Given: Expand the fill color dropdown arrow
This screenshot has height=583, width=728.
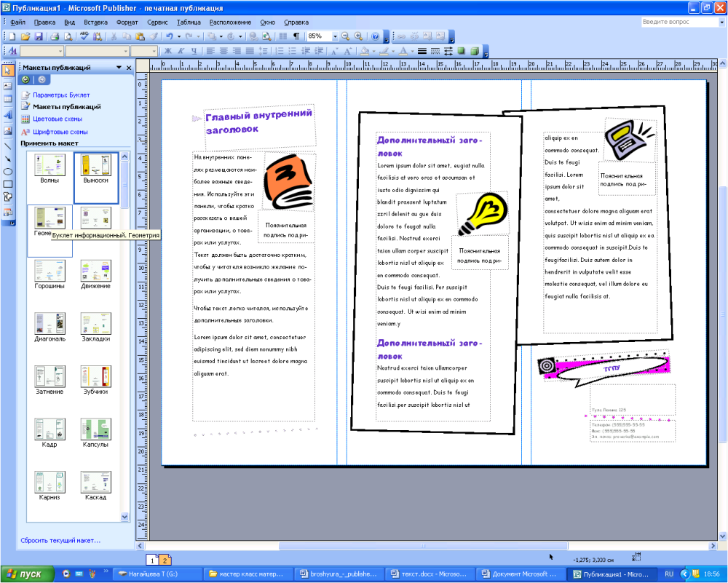Looking at the screenshot, I should [373, 51].
